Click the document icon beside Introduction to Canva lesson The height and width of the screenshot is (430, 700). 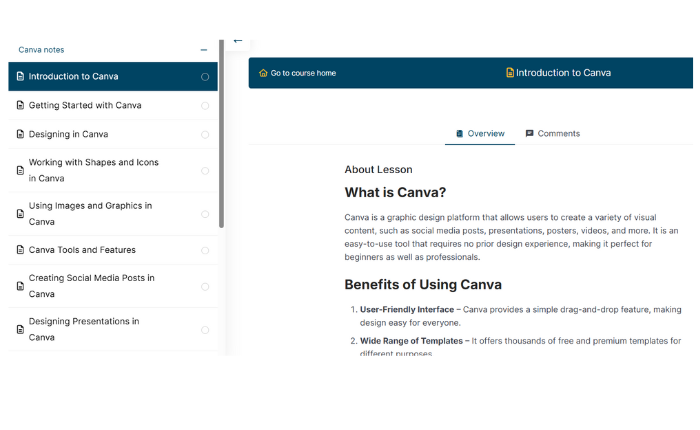tap(20, 76)
